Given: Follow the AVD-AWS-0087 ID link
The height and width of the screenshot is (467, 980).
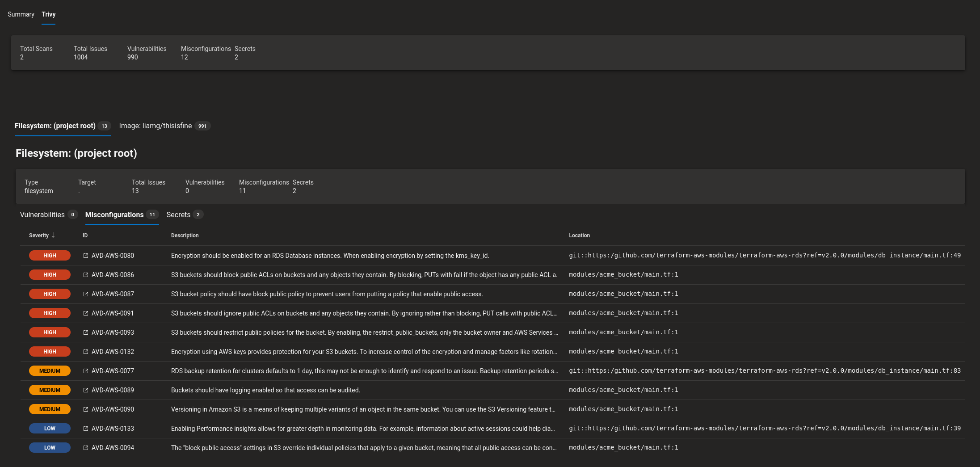Looking at the screenshot, I should (113, 294).
